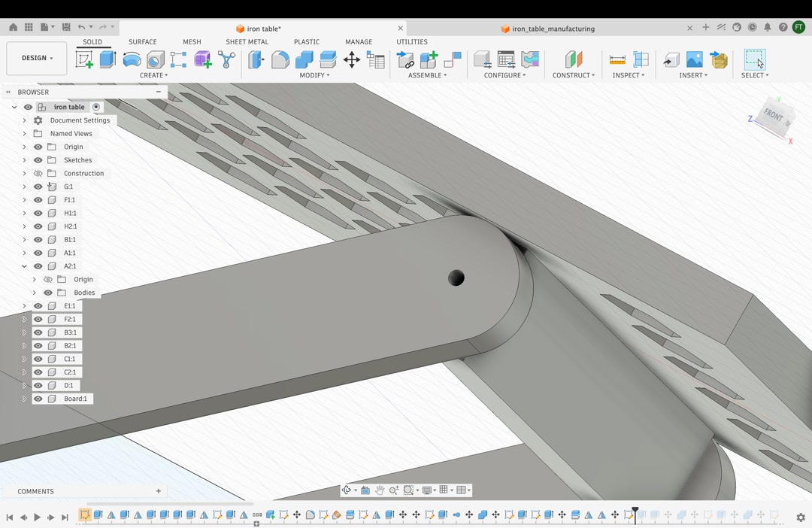
Task: Jump to timeline beginning
Action: 9,517
